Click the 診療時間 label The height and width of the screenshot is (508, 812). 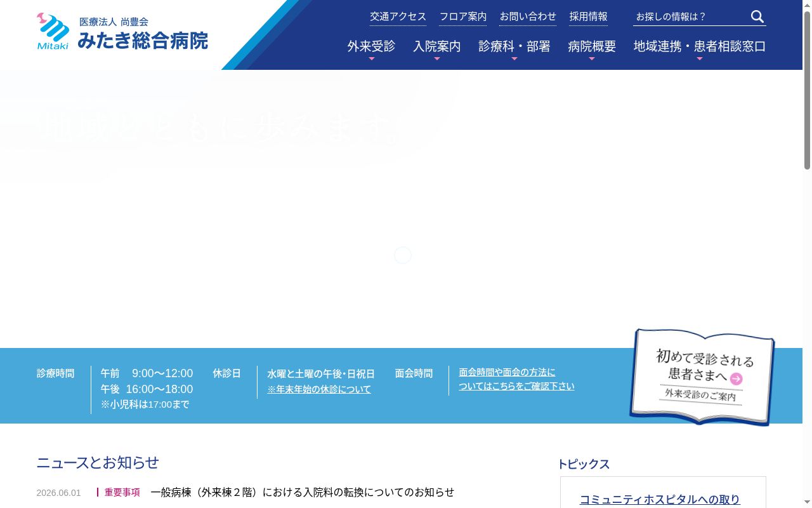[x=55, y=373]
